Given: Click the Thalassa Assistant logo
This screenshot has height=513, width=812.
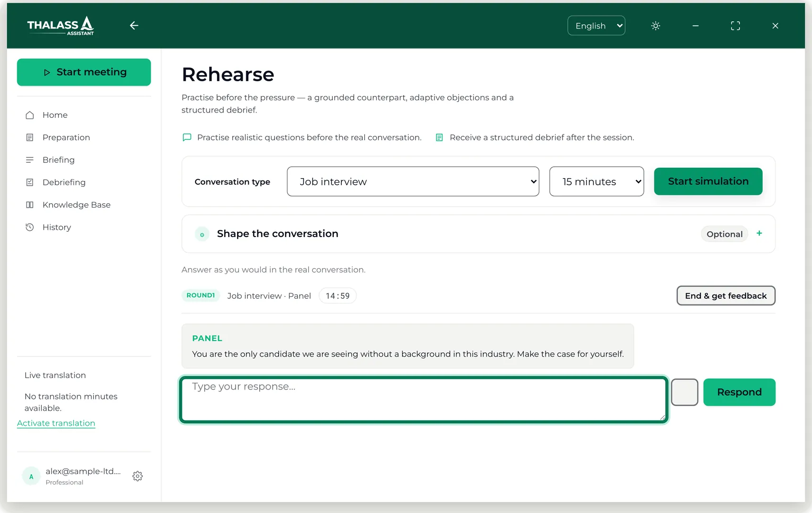Looking at the screenshot, I should point(61,26).
